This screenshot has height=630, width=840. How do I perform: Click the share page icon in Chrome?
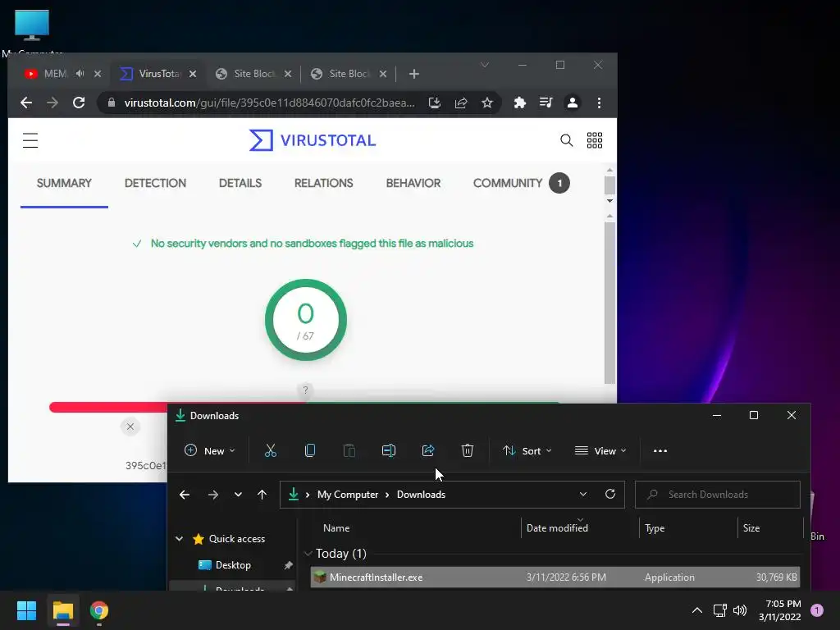pos(461,103)
